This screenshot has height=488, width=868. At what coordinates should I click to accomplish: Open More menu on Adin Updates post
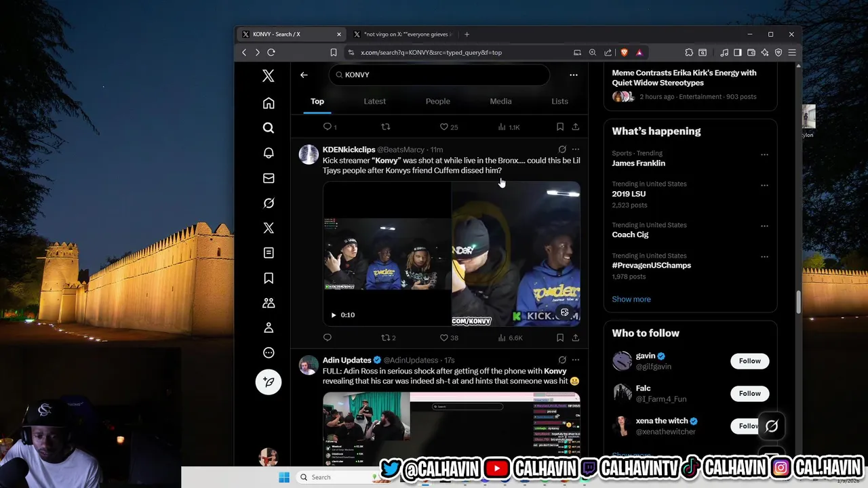(576, 360)
